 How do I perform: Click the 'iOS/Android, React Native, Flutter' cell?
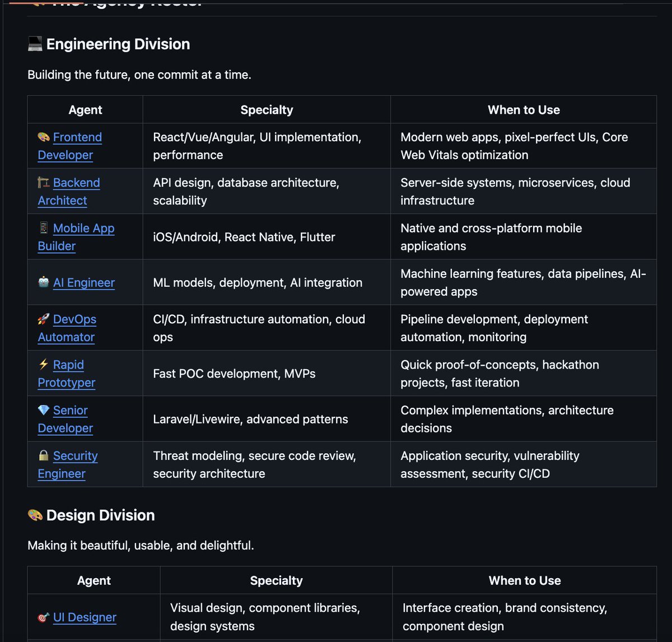coord(267,236)
